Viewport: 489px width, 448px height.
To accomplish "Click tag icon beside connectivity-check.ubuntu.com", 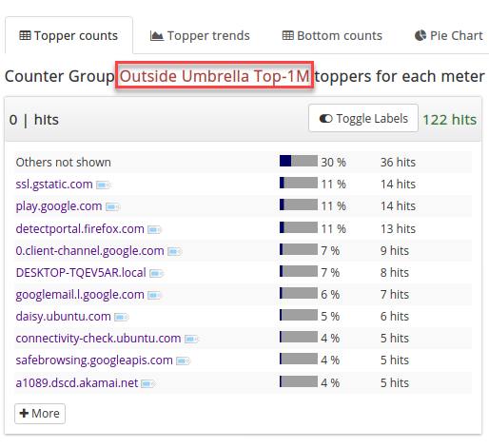I will pyautogui.click(x=192, y=340).
